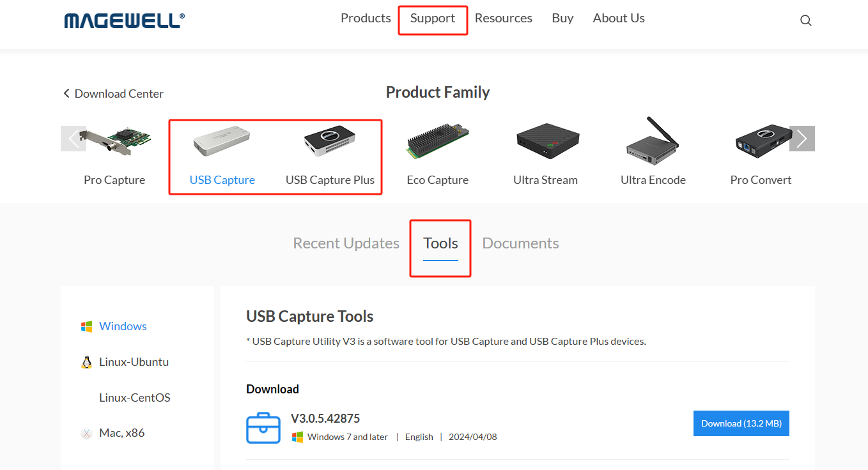Viewport: 868px width, 470px height.
Task: Switch to the Tools tab
Action: (441, 243)
